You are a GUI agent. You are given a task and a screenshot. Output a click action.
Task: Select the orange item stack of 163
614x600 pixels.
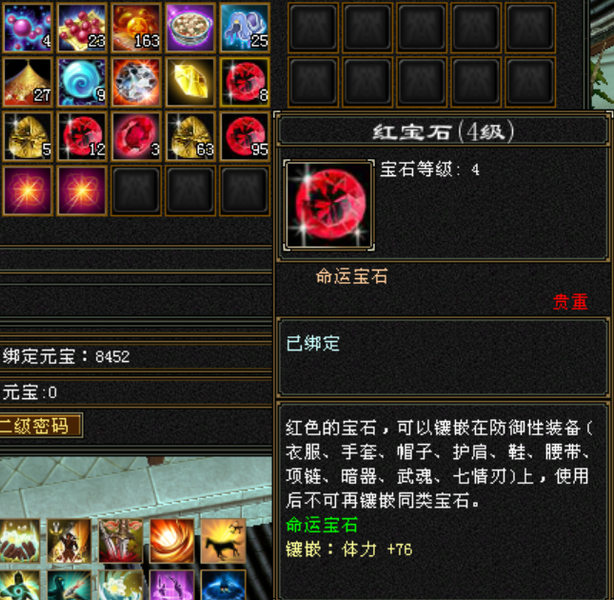click(136, 28)
